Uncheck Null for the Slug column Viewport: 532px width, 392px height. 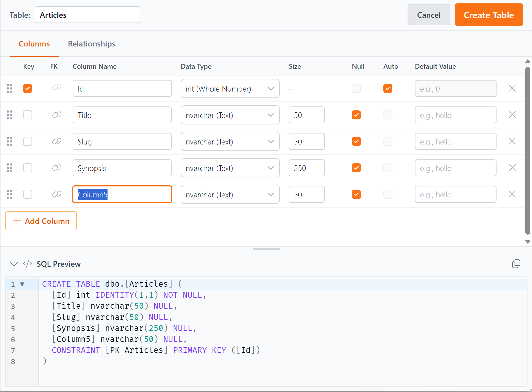point(356,141)
